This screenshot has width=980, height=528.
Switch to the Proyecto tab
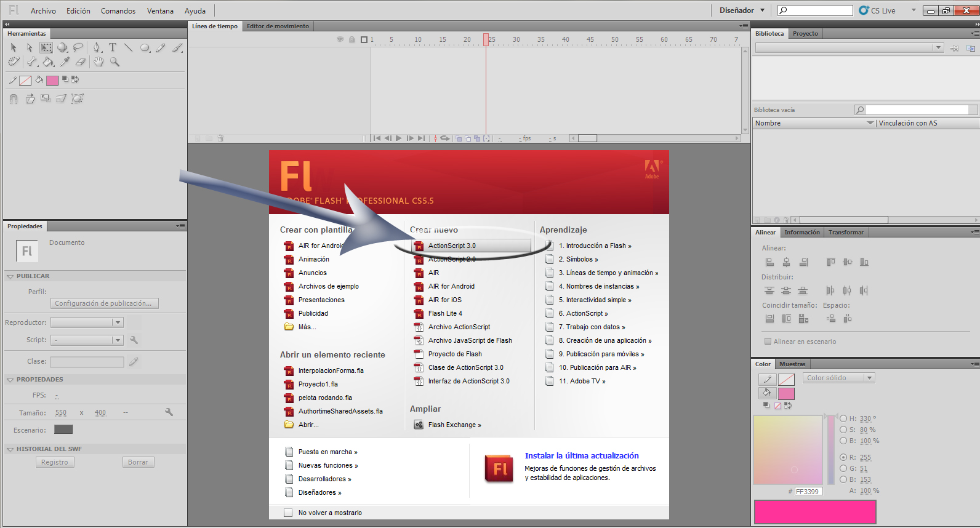pyautogui.click(x=805, y=34)
